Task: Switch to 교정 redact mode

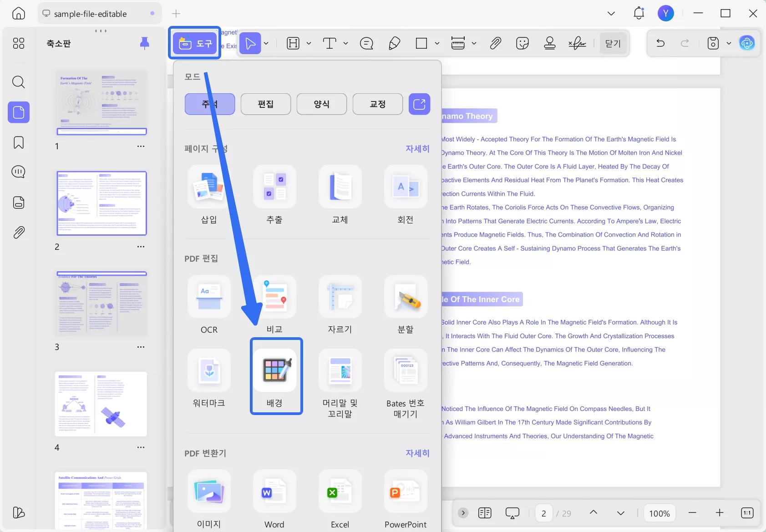Action: click(378, 104)
